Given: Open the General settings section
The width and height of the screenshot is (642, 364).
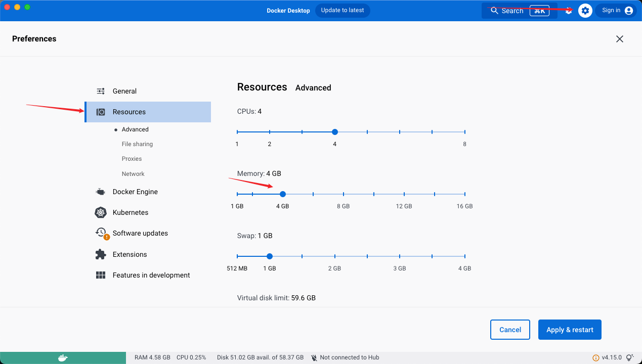Looking at the screenshot, I should coord(124,91).
